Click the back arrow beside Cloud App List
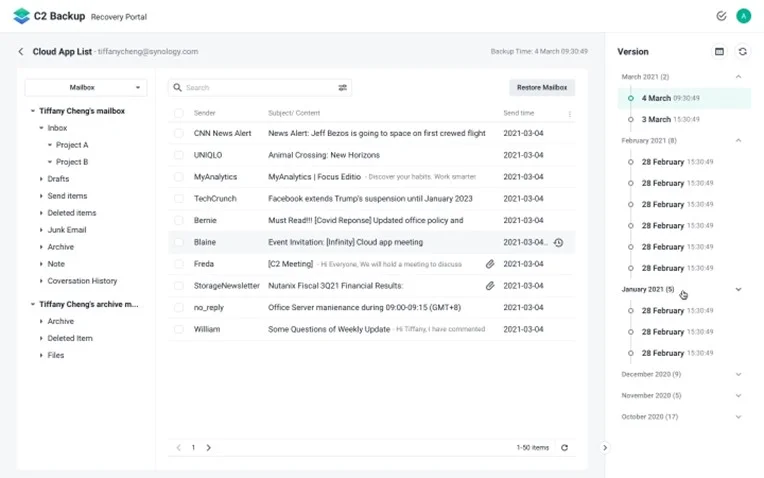764x478 pixels. click(21, 51)
